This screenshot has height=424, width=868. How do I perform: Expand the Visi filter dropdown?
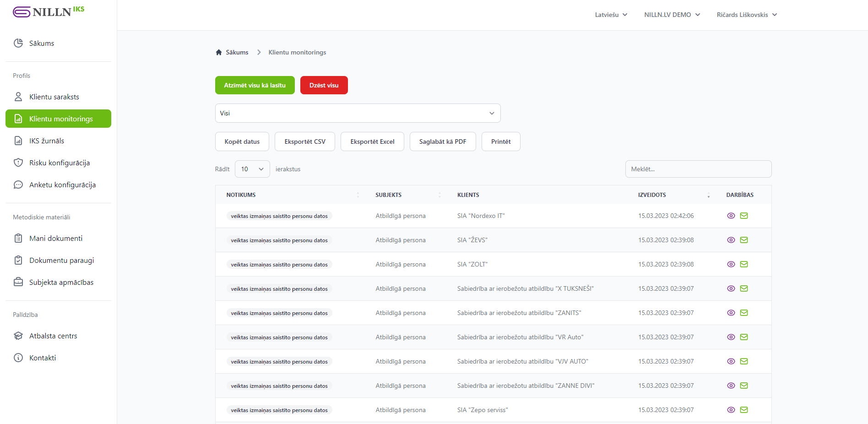coord(358,113)
